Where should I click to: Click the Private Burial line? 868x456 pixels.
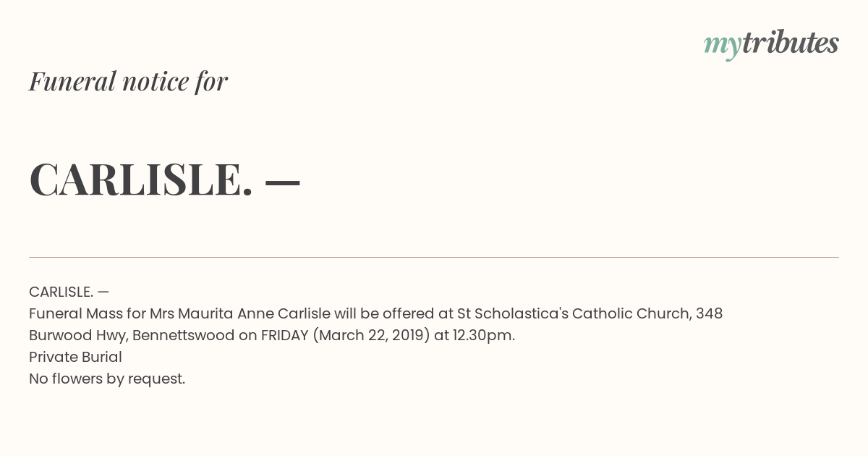pos(75,357)
